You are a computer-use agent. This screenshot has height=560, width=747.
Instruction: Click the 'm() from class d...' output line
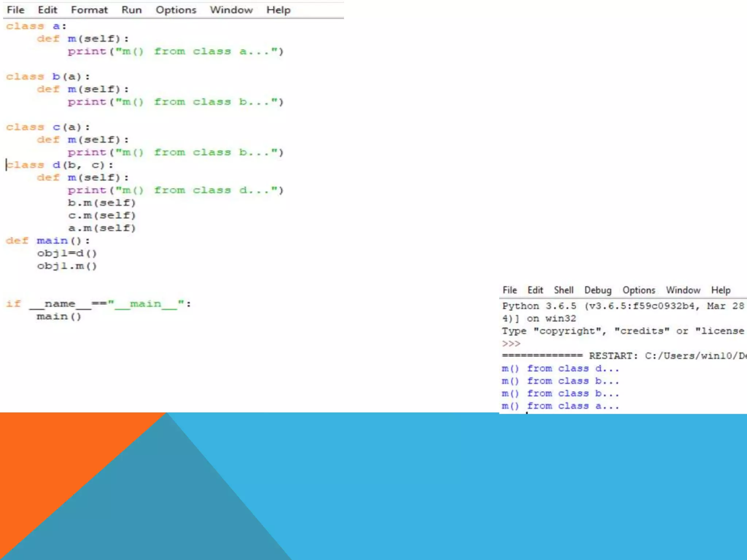(x=560, y=369)
